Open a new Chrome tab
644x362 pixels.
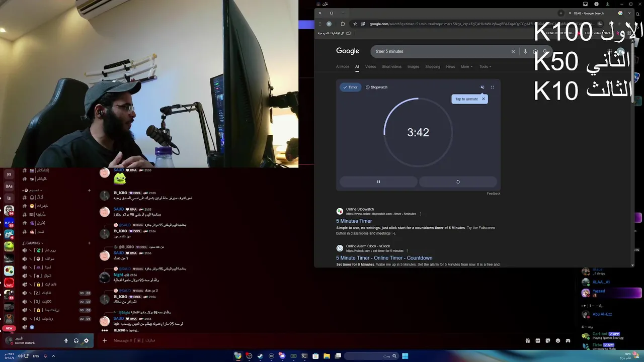pyautogui.click(x=561, y=13)
